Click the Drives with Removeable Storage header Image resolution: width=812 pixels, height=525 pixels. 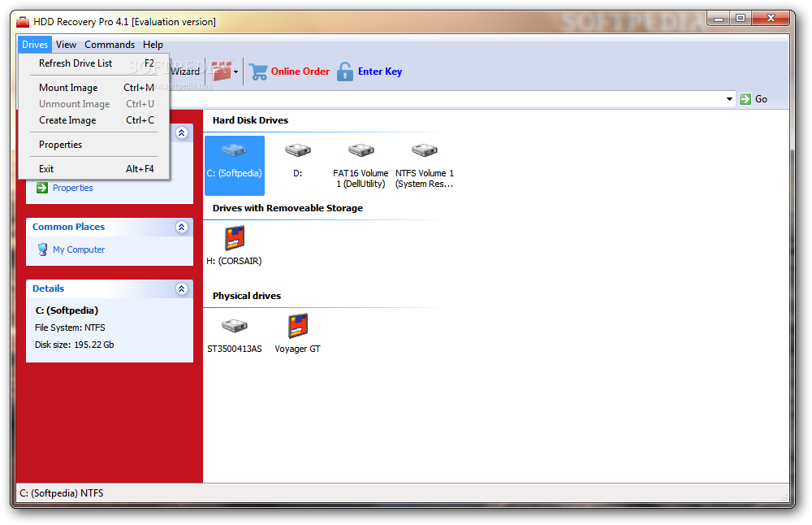pyautogui.click(x=287, y=208)
